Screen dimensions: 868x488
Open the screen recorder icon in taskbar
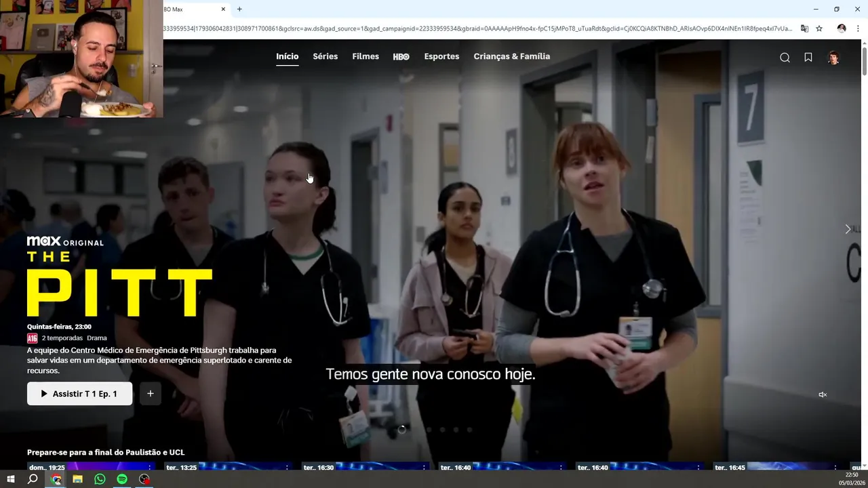[x=144, y=479]
